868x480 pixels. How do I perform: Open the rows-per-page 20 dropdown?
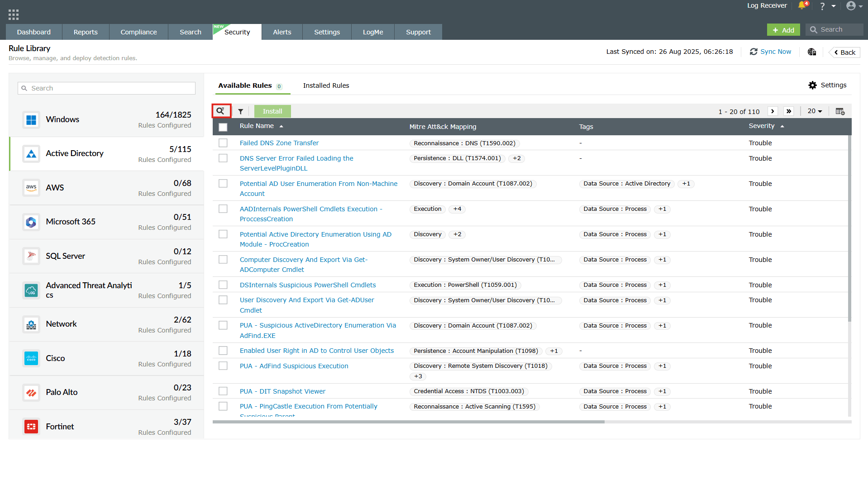(815, 111)
